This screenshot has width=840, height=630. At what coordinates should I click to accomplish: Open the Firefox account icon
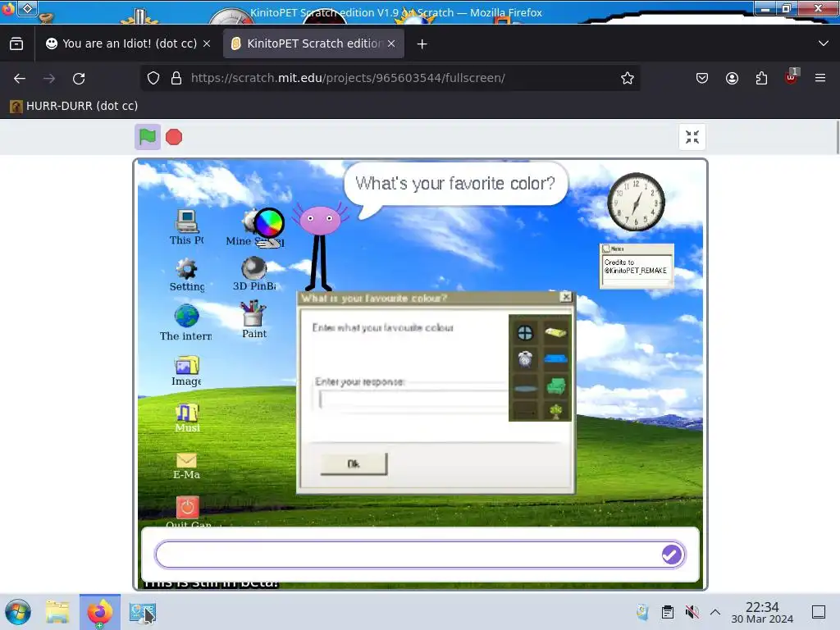(x=732, y=78)
